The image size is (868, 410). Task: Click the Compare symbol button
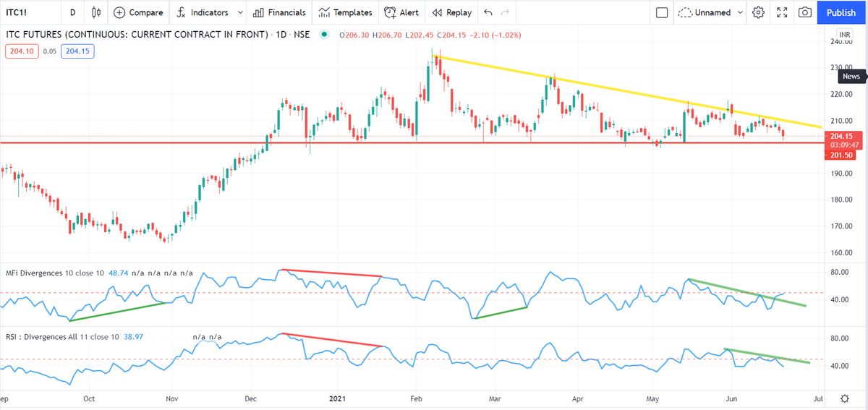click(140, 12)
